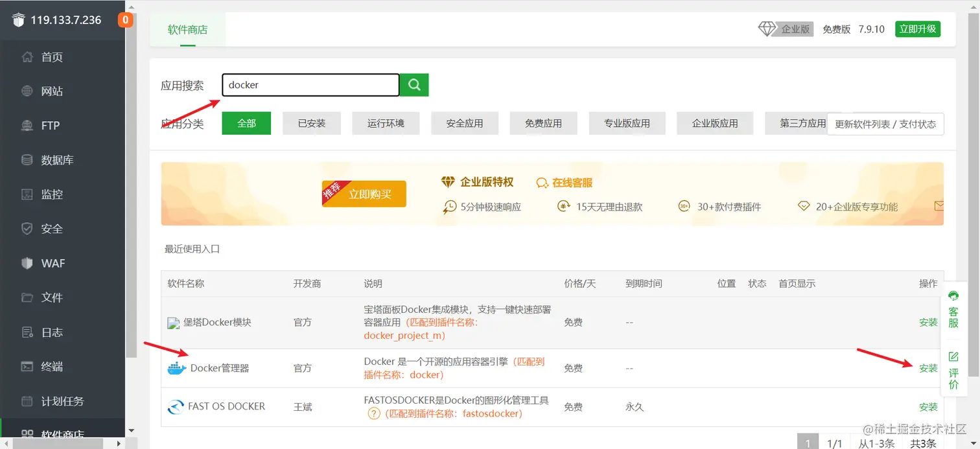
Task: Click the Docker whale icon of Docker管理器
Action: pos(177,369)
